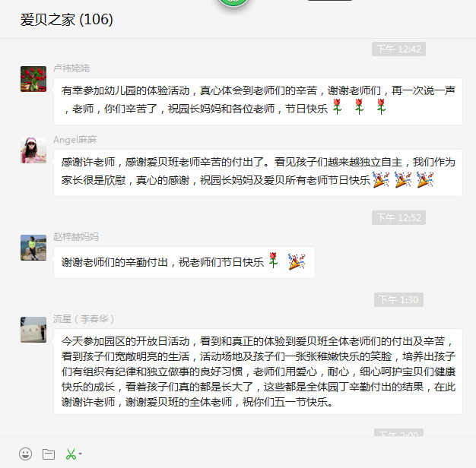This screenshot has height=468, width=476.
Task: Click the 下午 12:42 timestamp label
Action: [x=398, y=49]
